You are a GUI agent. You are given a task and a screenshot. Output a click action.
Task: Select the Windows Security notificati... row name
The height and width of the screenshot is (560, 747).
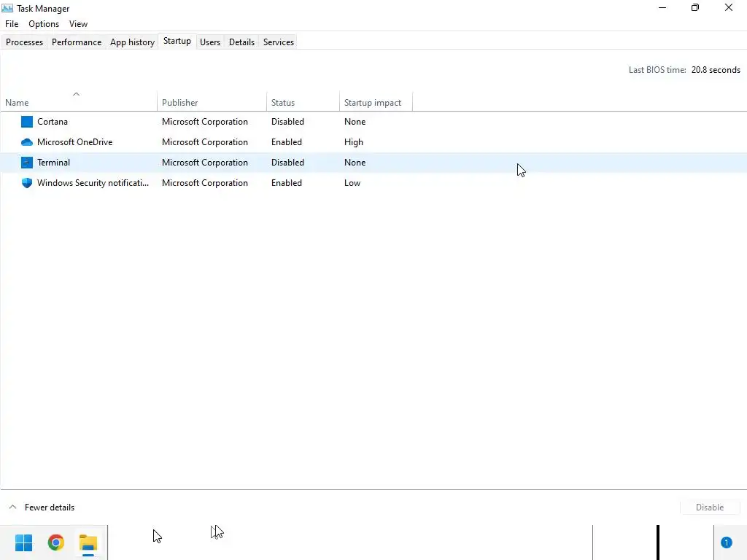93,183
